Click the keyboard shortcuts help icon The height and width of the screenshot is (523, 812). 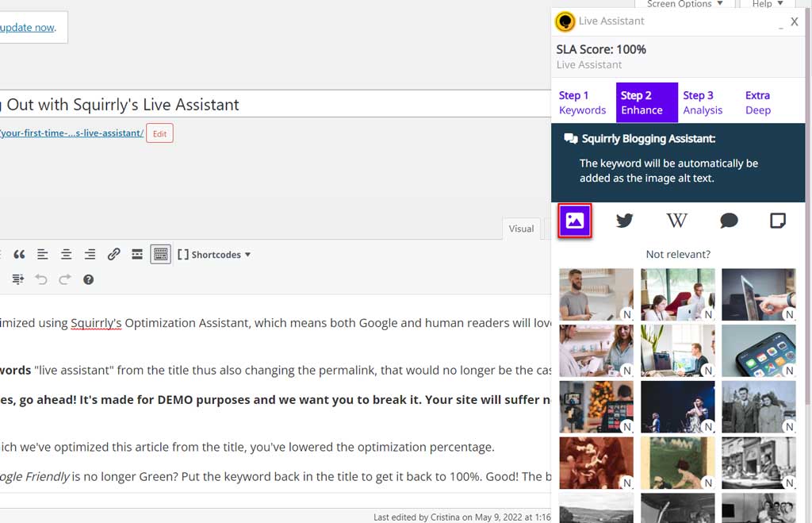click(88, 279)
